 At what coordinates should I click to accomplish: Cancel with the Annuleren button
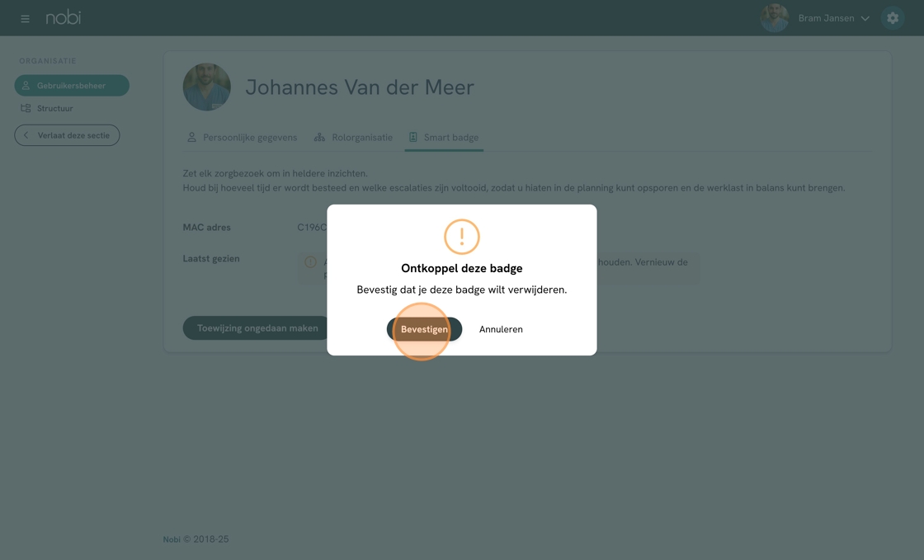tap(501, 329)
